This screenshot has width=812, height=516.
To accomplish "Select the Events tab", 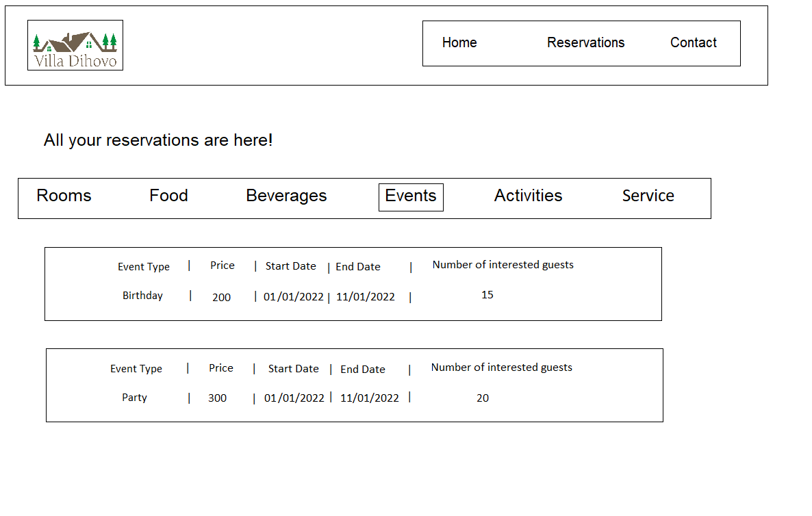I will click(x=411, y=196).
